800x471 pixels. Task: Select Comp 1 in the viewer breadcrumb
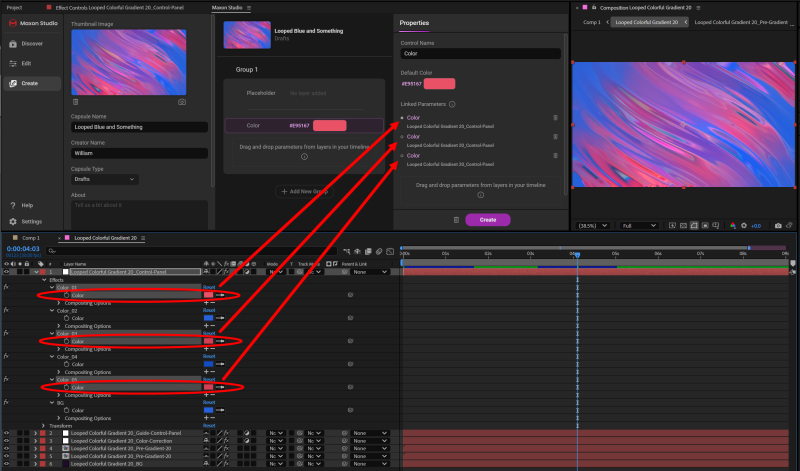tap(592, 22)
